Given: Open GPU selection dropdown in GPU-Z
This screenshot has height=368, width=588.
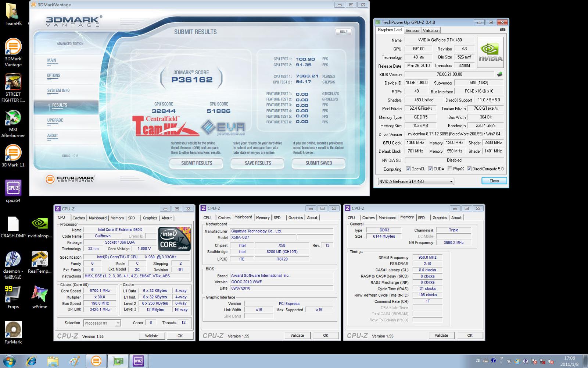Looking at the screenshot, I should tap(416, 181).
